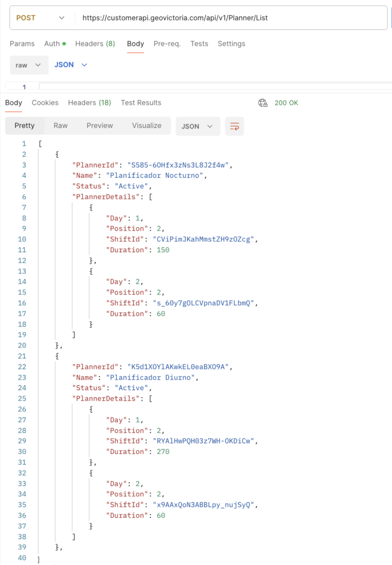
Task: View response Headers (18) tab
Action: [x=89, y=103]
